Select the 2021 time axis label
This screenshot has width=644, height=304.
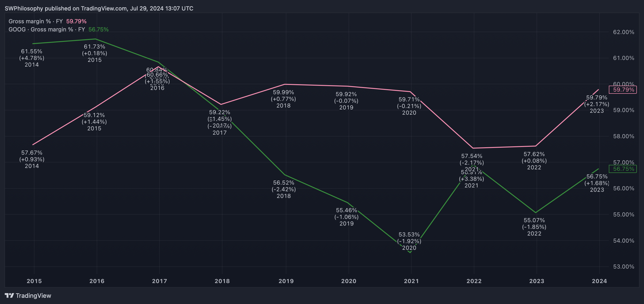(x=411, y=281)
